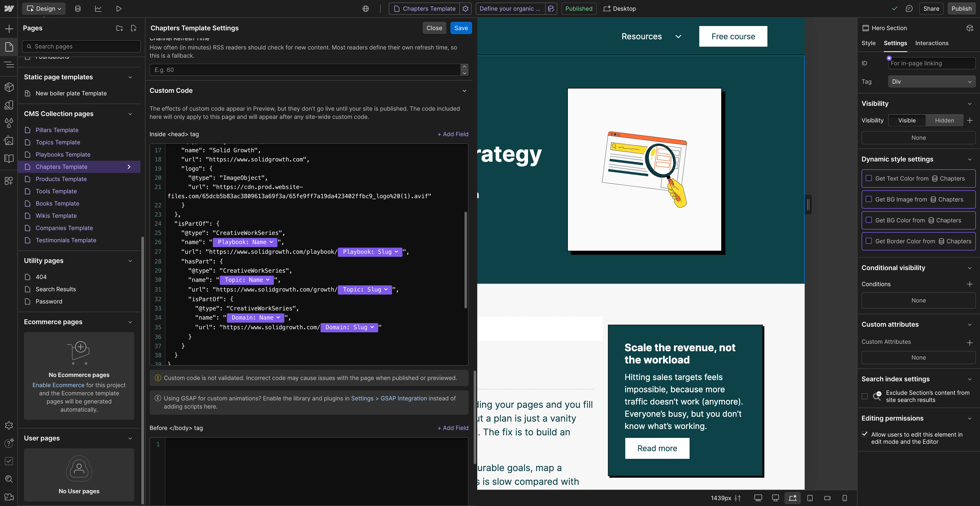Open Chapters Template page settings gear

tap(465, 8)
